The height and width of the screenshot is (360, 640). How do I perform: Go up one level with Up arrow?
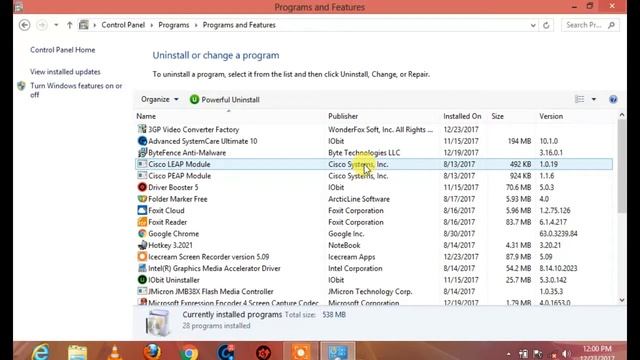[69, 25]
